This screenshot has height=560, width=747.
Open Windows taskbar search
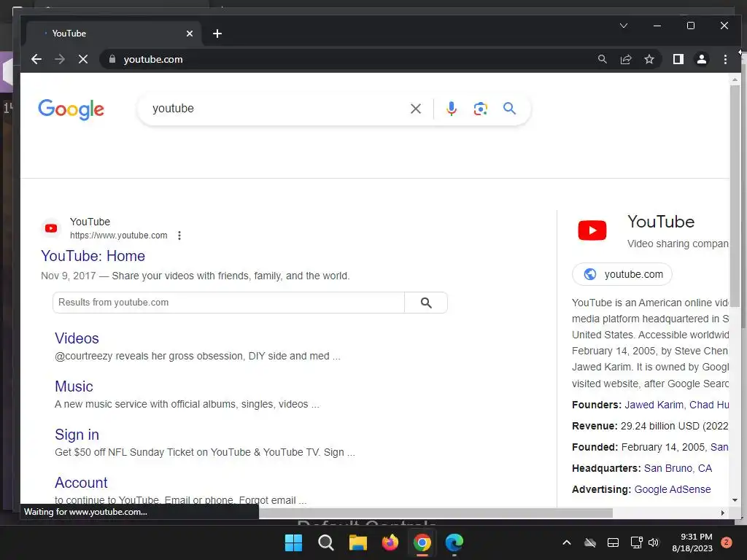[x=326, y=542]
